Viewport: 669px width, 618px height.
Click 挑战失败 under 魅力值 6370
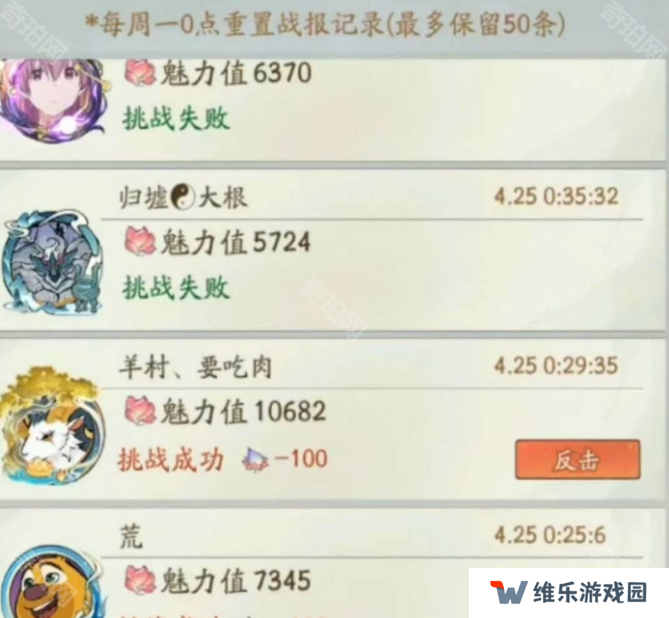pyautogui.click(x=176, y=118)
